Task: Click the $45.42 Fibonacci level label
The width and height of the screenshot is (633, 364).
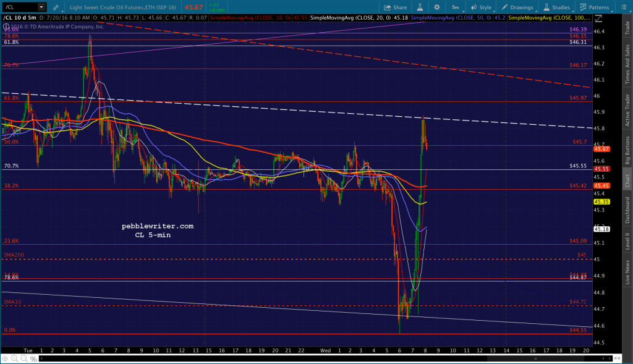Action: [x=578, y=185]
